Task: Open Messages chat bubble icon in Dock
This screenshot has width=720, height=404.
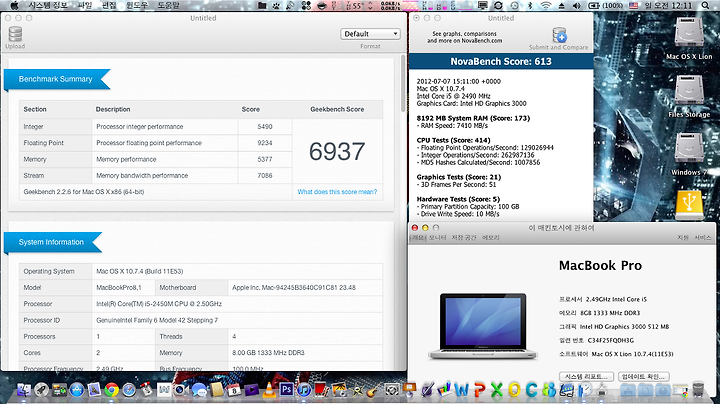Action: click(199, 390)
